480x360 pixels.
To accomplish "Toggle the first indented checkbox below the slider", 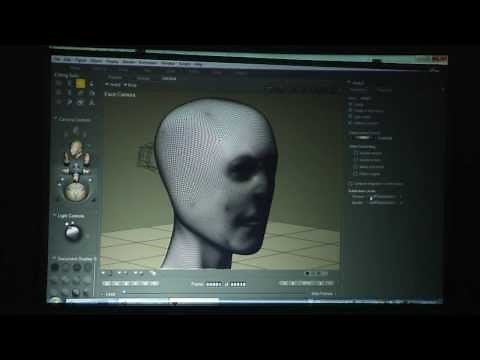I will [x=356, y=153].
